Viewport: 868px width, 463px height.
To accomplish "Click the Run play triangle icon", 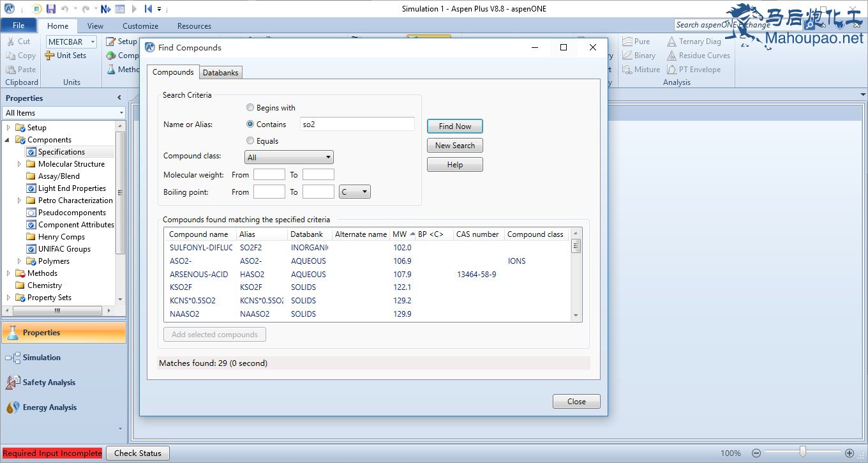I will pos(134,9).
